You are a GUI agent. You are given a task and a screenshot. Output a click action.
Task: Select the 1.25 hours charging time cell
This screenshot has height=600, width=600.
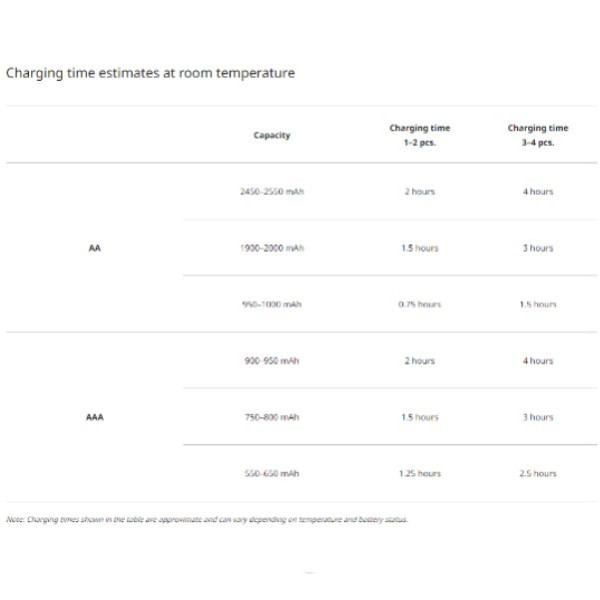tap(420, 473)
